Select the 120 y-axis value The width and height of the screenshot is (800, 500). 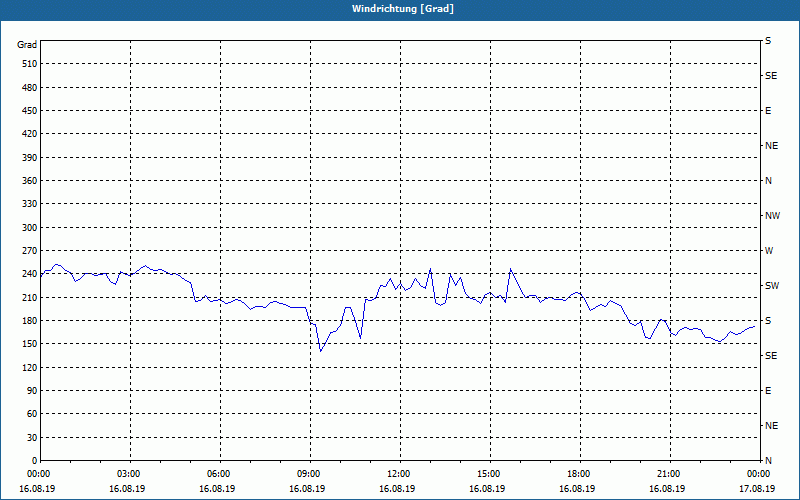(x=30, y=367)
